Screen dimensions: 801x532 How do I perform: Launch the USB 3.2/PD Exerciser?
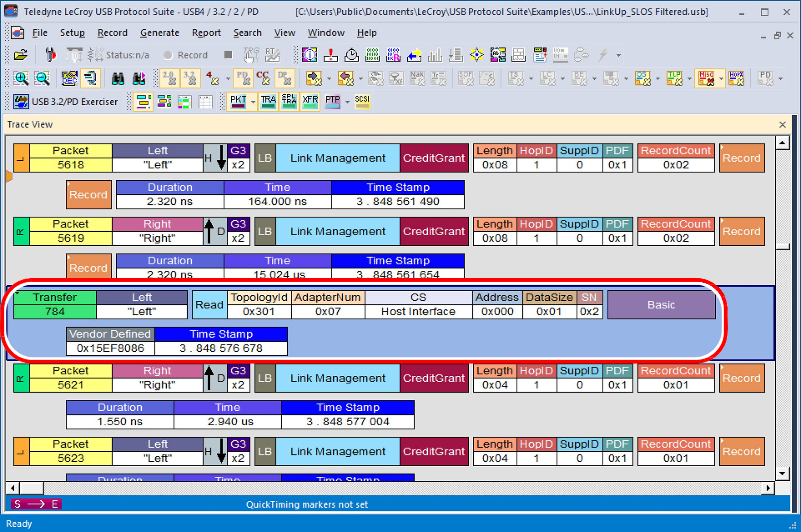click(x=65, y=102)
